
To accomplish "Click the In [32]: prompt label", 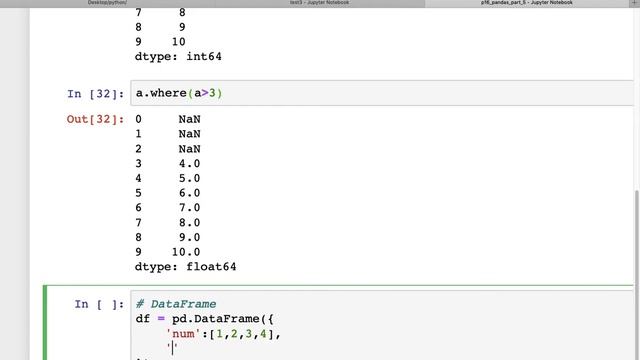I will point(96,94).
